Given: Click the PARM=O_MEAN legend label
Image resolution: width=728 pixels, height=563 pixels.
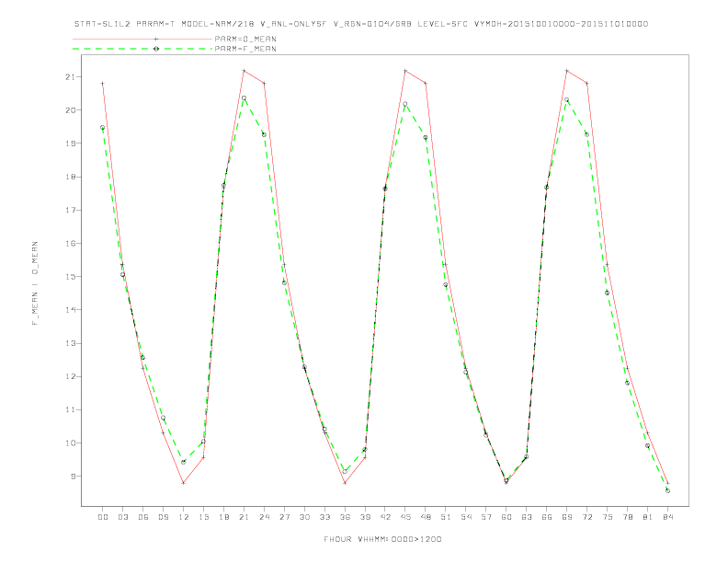Looking at the screenshot, I should point(245,39).
